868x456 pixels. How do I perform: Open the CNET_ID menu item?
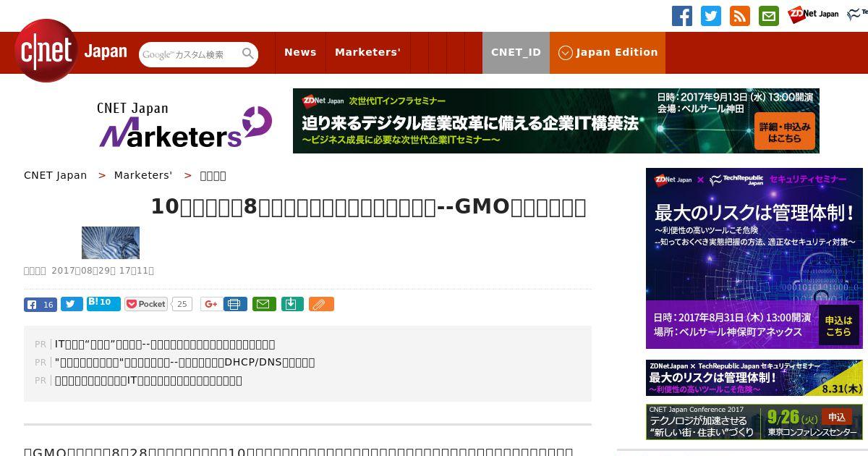(x=516, y=52)
